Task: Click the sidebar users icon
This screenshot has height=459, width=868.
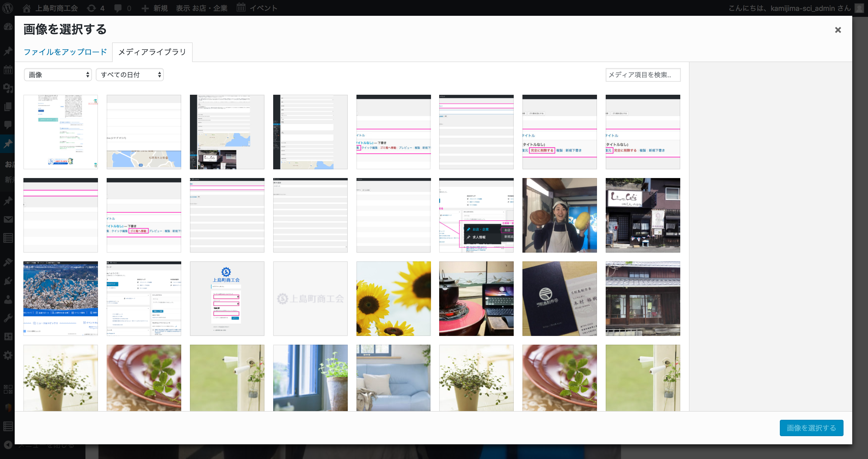Action: click(8, 299)
